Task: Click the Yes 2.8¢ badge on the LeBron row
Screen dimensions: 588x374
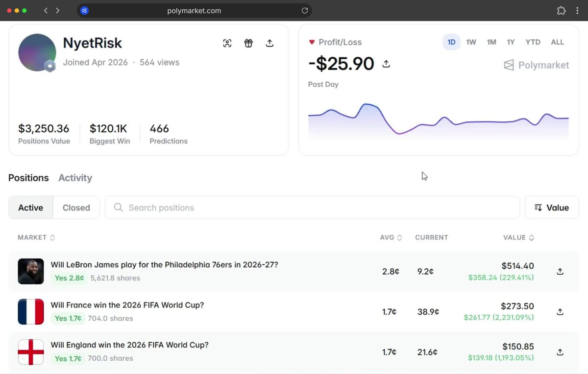Action: coord(69,278)
